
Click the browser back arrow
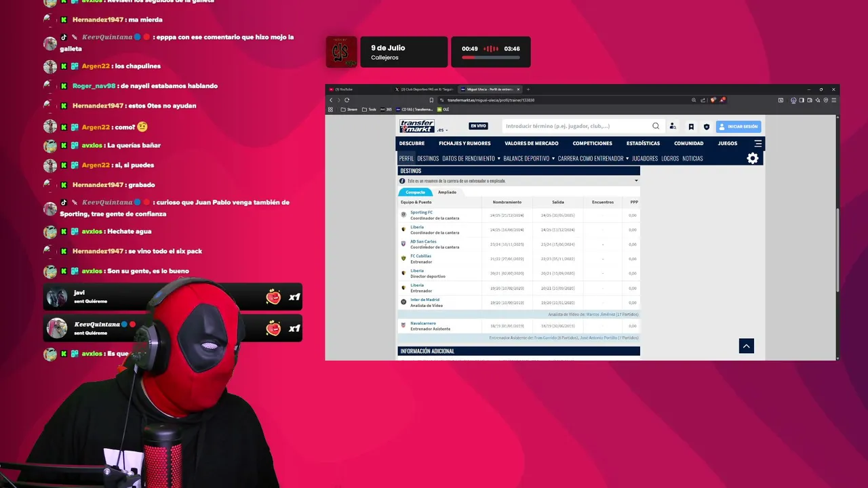[331, 100]
